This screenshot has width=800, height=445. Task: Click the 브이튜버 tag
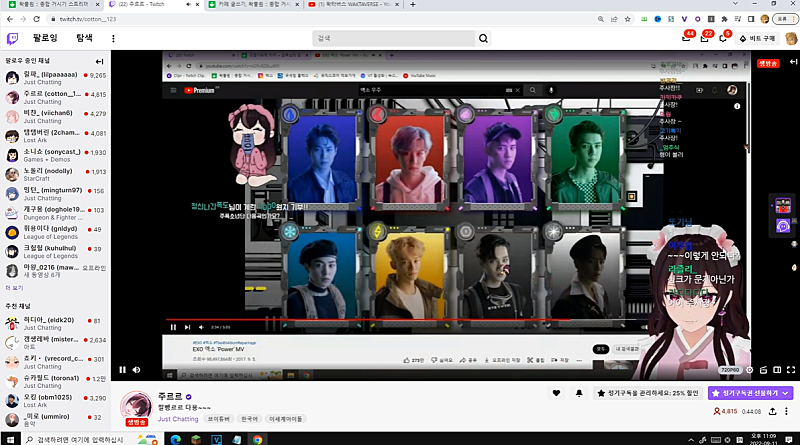[219, 419]
